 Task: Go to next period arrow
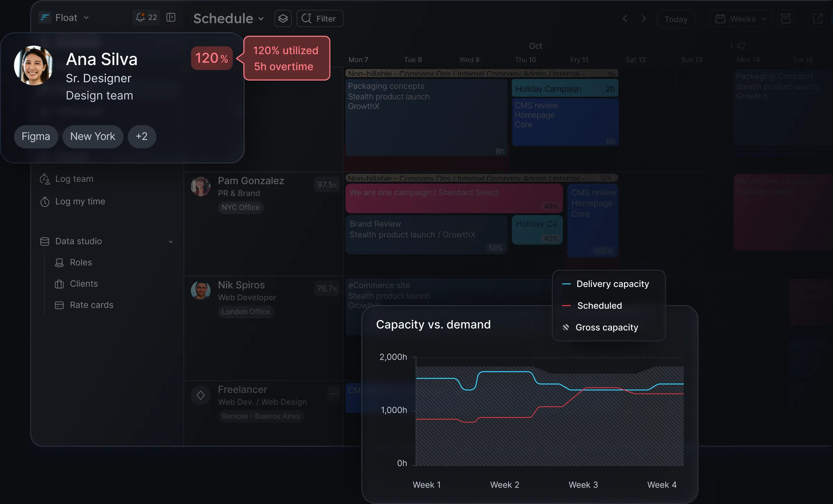pos(643,18)
